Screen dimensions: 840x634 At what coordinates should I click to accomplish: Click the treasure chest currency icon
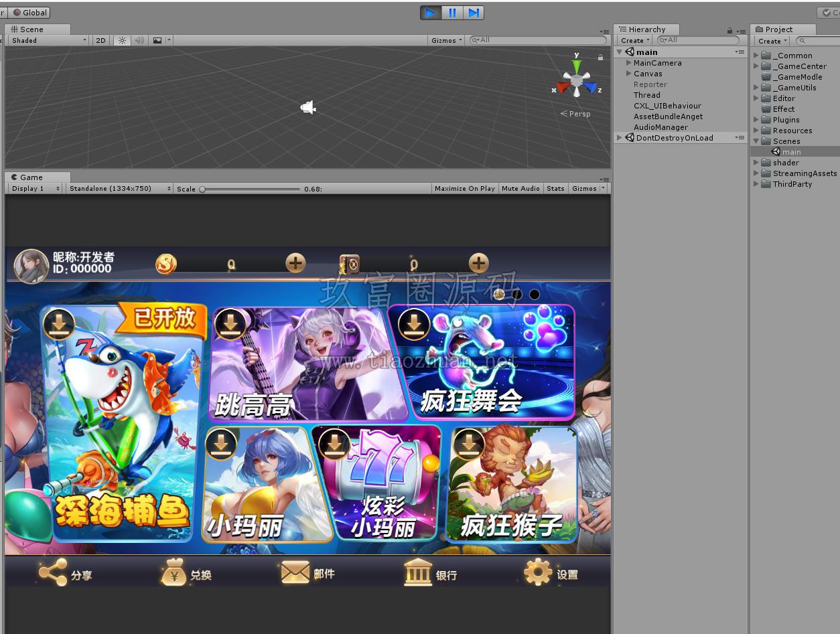(x=350, y=264)
